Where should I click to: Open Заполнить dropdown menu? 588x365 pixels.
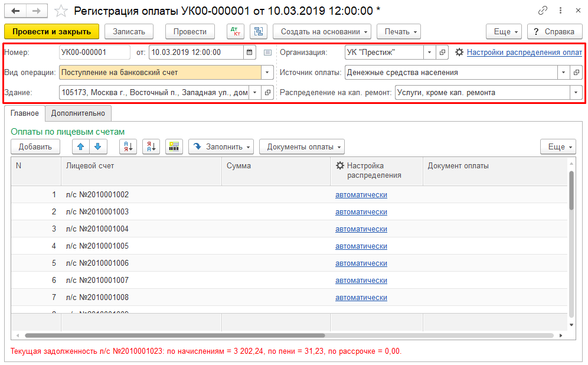(x=221, y=146)
